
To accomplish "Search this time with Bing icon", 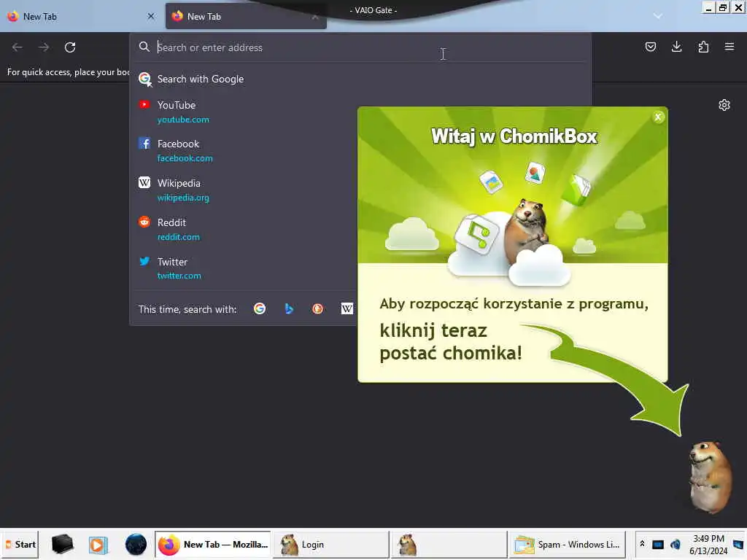I will click(289, 308).
